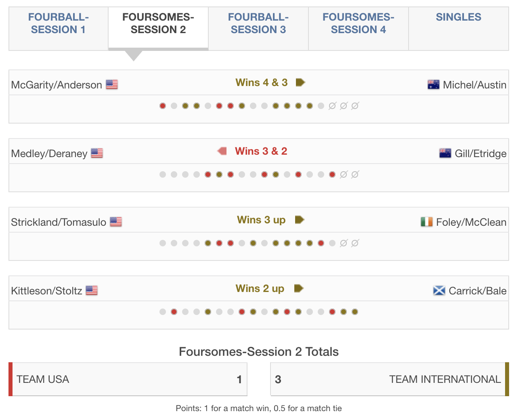Image resolution: width=520 pixels, height=420 pixels.
Task: Click the Australia flag beside Gill/Etridge
Action: (445, 153)
